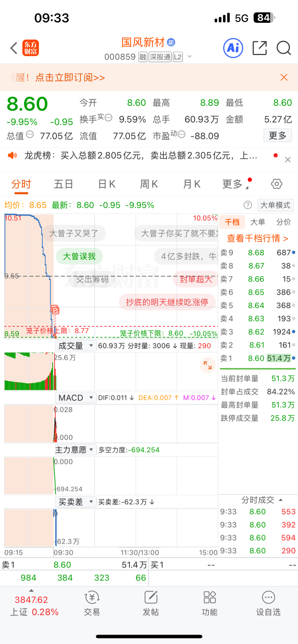The width and height of the screenshot is (298, 644).
Task: Open 查看千档行情 > link
Action: (x=258, y=238)
